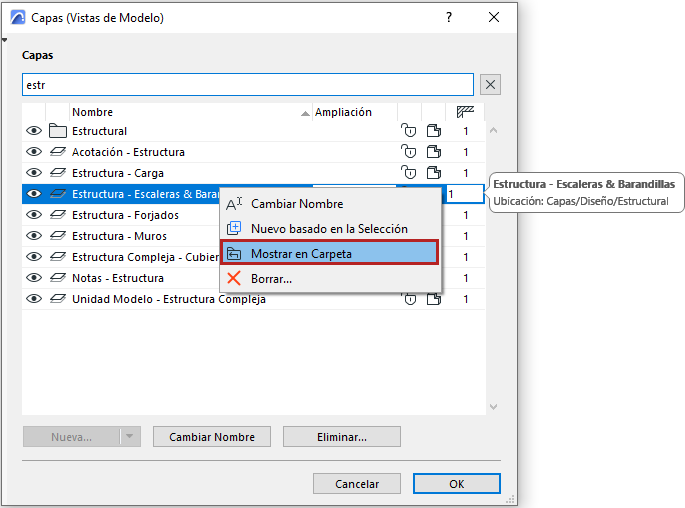The image size is (685, 508).
Task: Click scroll down arrow of layer list
Action: coord(494,407)
